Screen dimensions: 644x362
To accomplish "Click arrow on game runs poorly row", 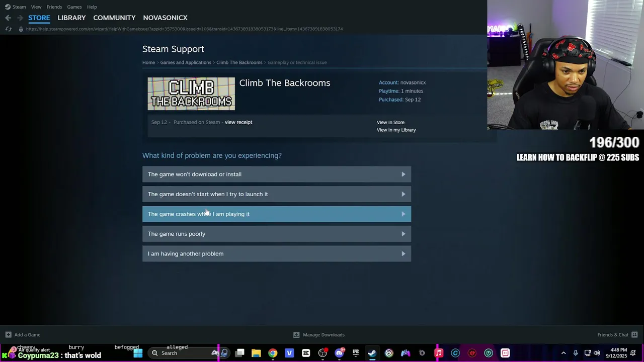I will (x=404, y=234).
